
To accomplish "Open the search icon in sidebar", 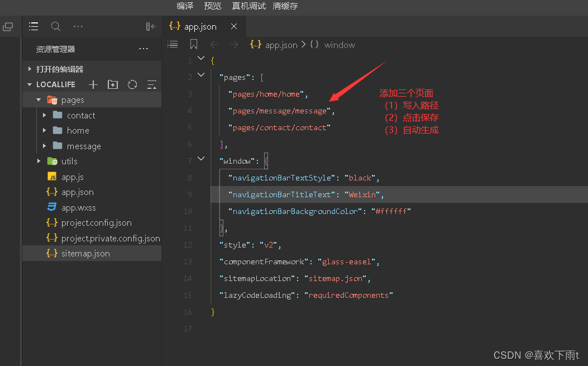I will [55, 26].
